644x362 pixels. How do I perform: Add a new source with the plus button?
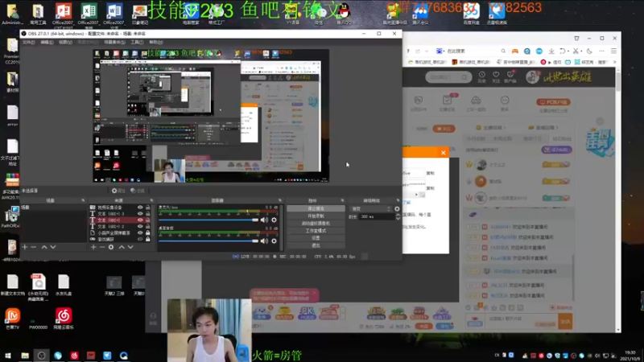click(93, 247)
